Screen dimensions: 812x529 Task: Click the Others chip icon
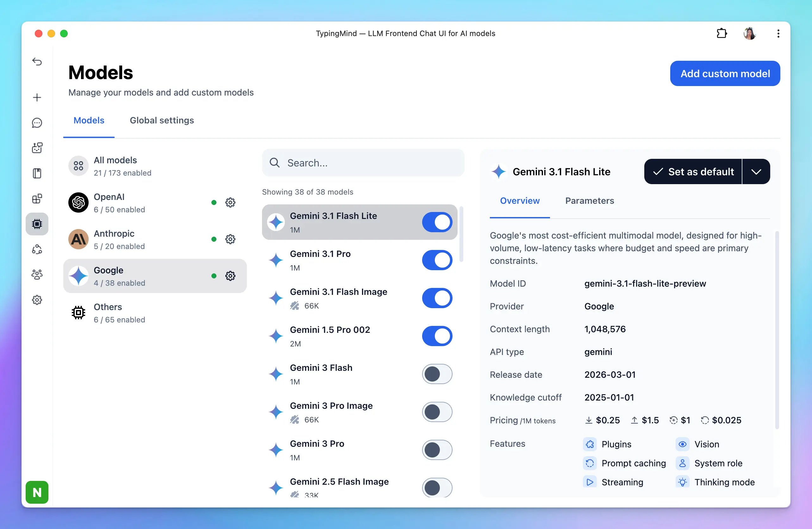point(78,312)
